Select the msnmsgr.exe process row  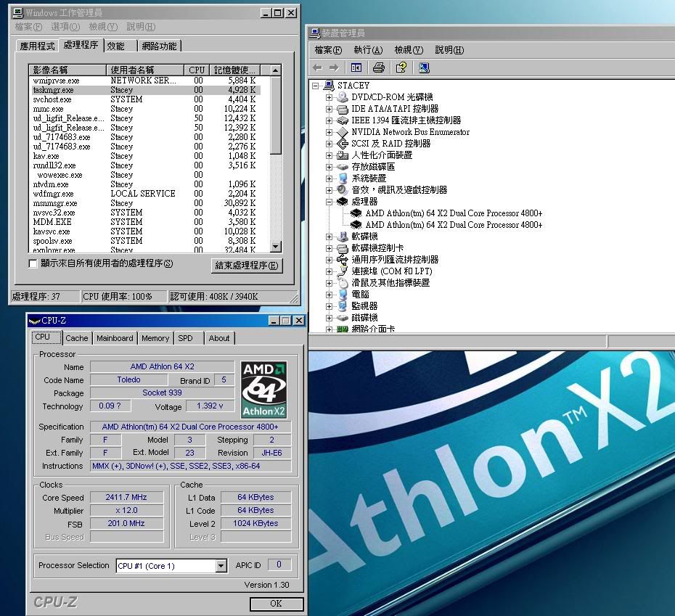click(x=144, y=203)
